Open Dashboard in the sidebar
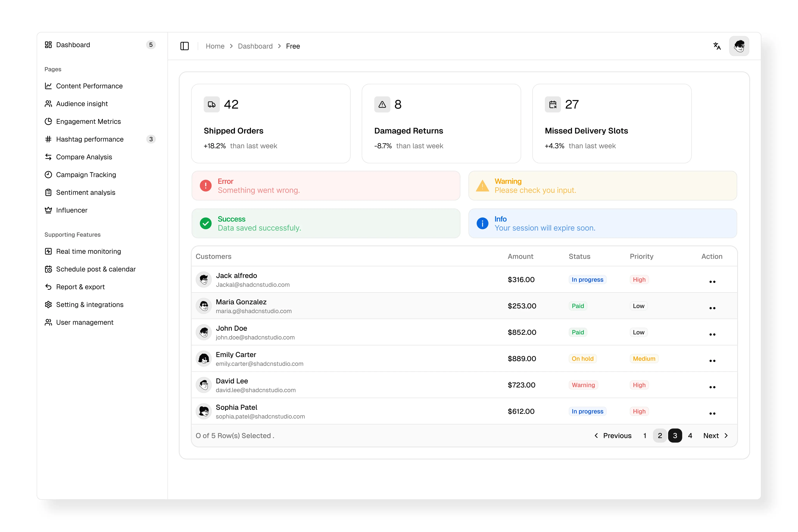Viewport: 798px width, 532px height. (100, 45)
